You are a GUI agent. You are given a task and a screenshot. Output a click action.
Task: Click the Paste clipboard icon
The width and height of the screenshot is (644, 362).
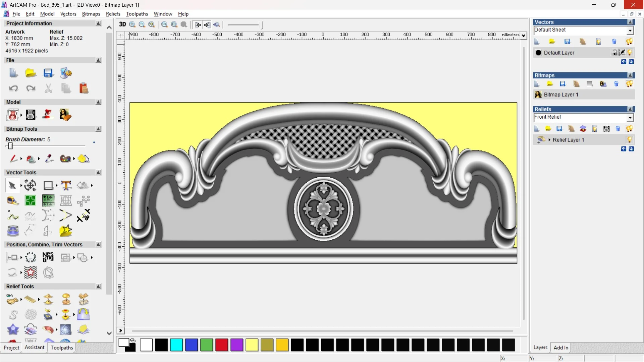(84, 88)
